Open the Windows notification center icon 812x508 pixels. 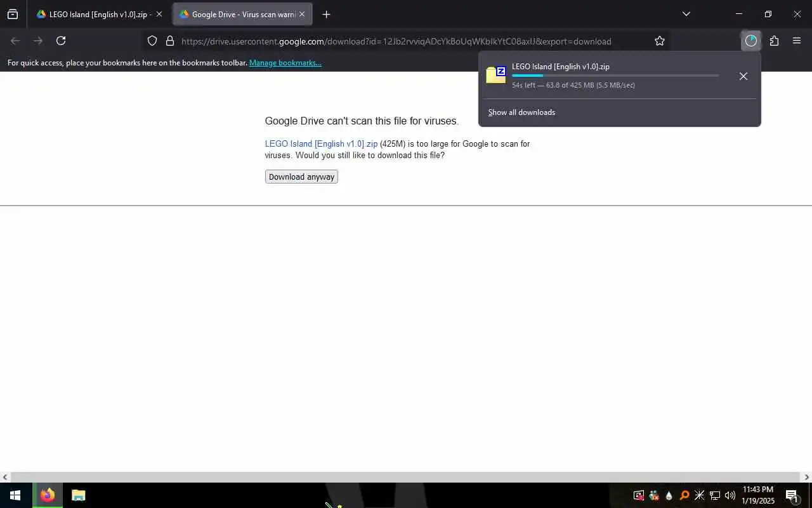click(792, 495)
